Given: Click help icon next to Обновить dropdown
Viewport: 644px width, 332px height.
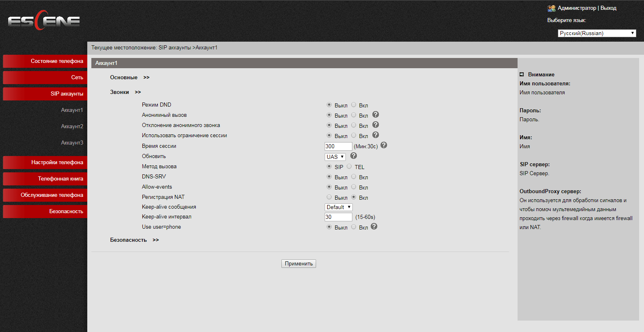Looking at the screenshot, I should [354, 156].
